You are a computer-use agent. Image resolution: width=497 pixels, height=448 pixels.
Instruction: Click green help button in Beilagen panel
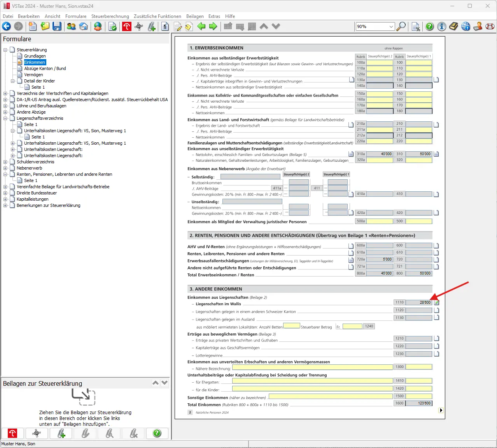[x=157, y=433]
